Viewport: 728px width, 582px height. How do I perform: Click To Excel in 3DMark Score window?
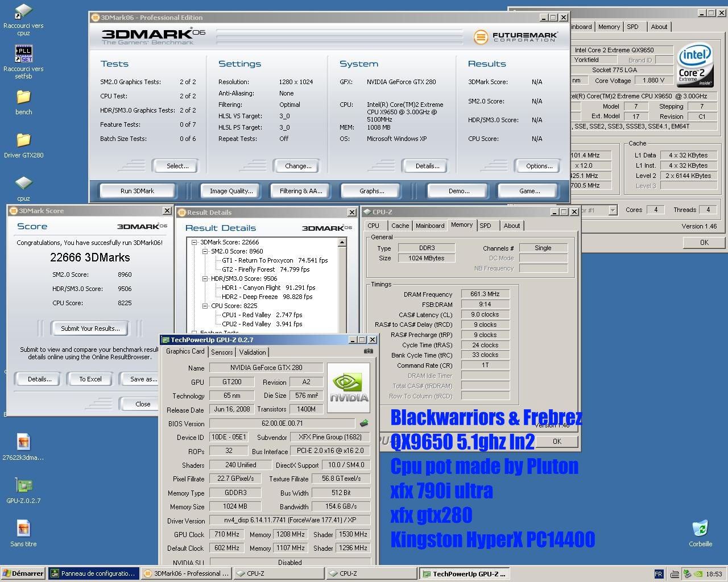point(90,379)
